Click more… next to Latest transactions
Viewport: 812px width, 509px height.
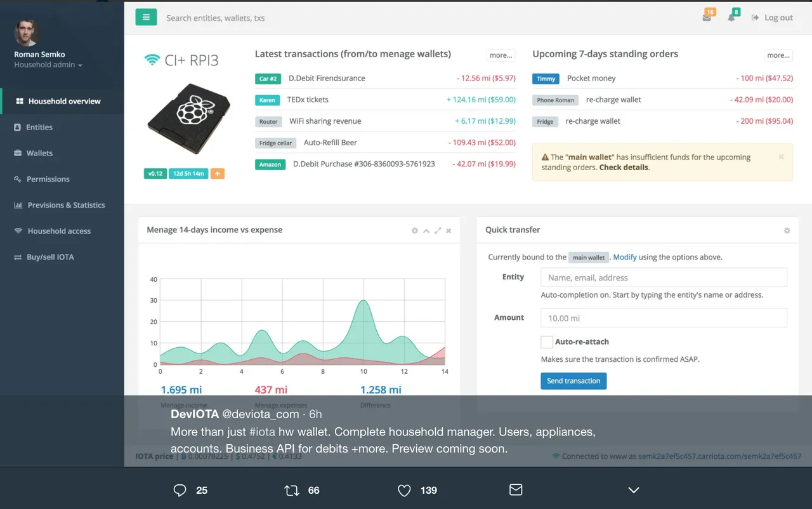point(501,55)
